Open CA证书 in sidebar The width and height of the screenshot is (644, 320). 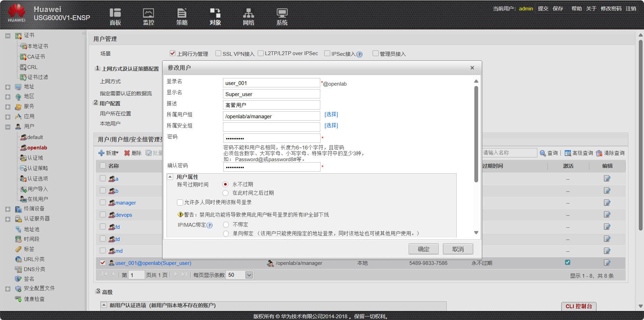[x=36, y=57]
